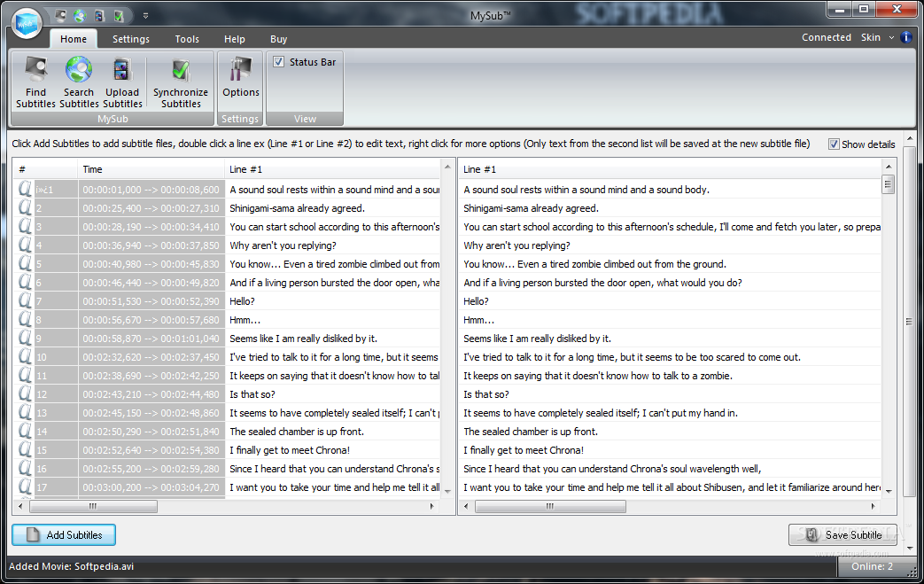
Task: Click the Save Subtitle button
Action: [842, 535]
